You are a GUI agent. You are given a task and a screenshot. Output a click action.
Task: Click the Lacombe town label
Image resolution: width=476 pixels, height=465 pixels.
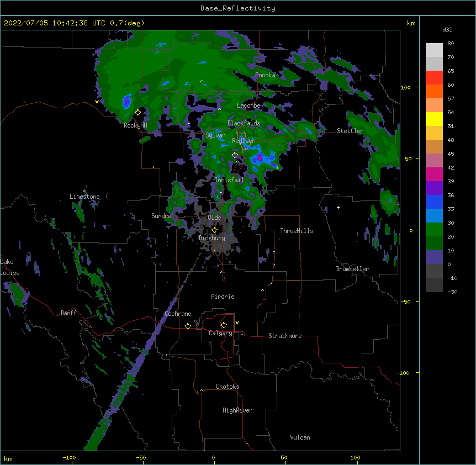[248, 105]
